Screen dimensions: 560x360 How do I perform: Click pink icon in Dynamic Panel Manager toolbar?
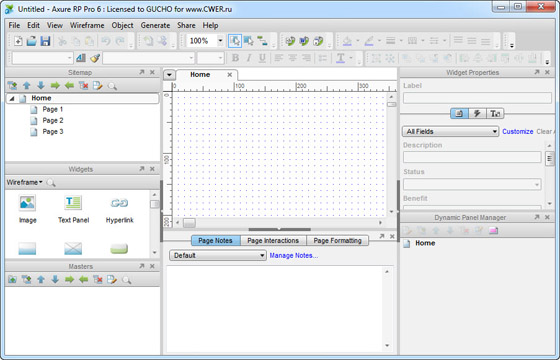(494, 231)
